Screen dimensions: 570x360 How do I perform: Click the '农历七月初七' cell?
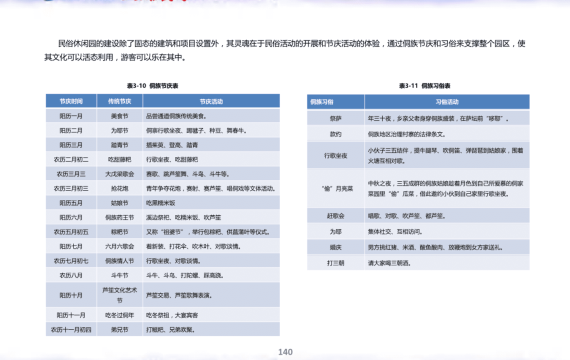coord(71,261)
